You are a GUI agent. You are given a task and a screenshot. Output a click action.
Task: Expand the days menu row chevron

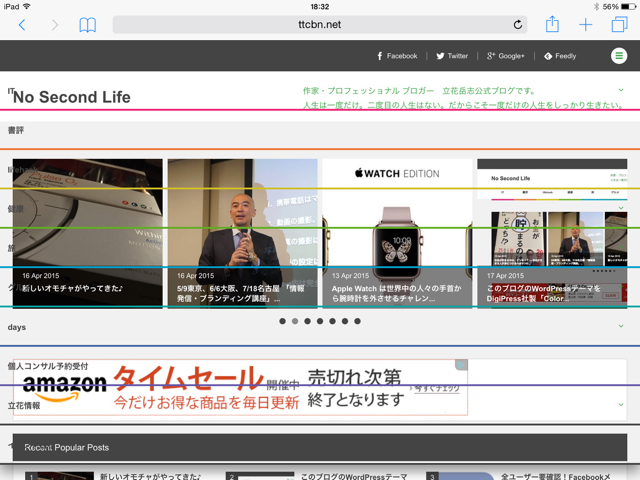(621, 327)
